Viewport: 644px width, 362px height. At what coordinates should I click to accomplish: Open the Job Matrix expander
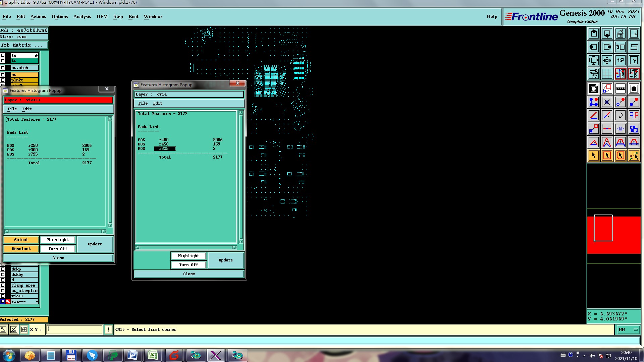(x=24, y=45)
